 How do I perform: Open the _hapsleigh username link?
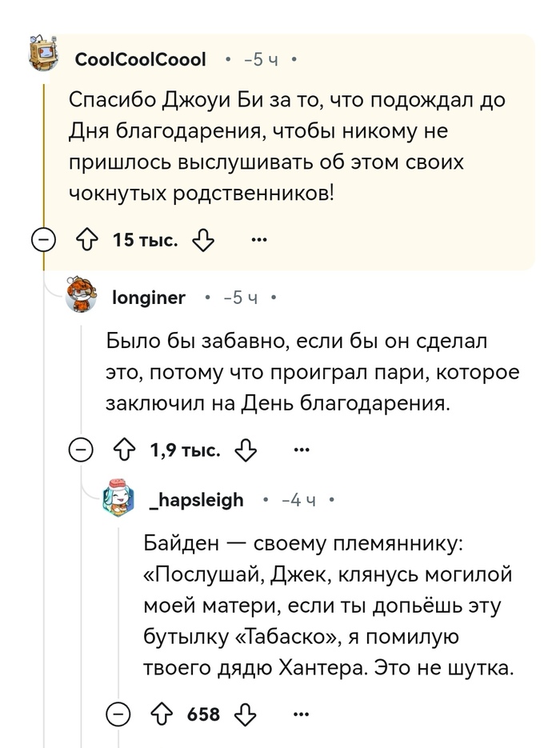coord(196,500)
